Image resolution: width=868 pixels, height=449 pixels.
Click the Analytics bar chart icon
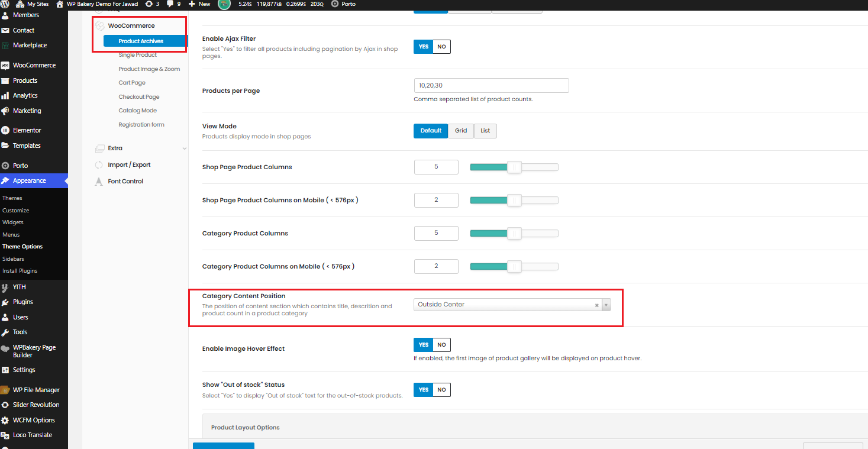pyautogui.click(x=5, y=95)
